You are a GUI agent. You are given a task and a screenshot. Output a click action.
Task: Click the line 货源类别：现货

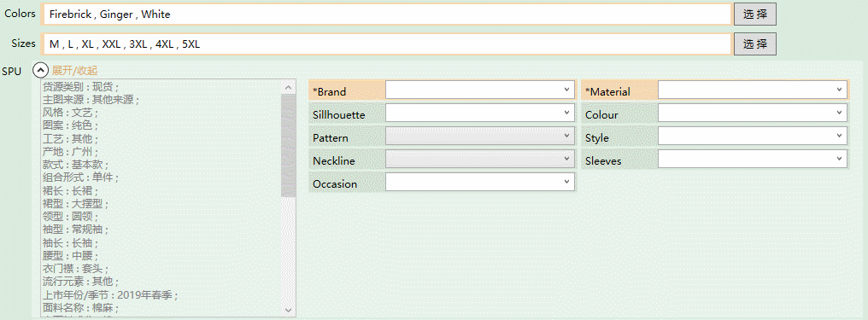81,87
